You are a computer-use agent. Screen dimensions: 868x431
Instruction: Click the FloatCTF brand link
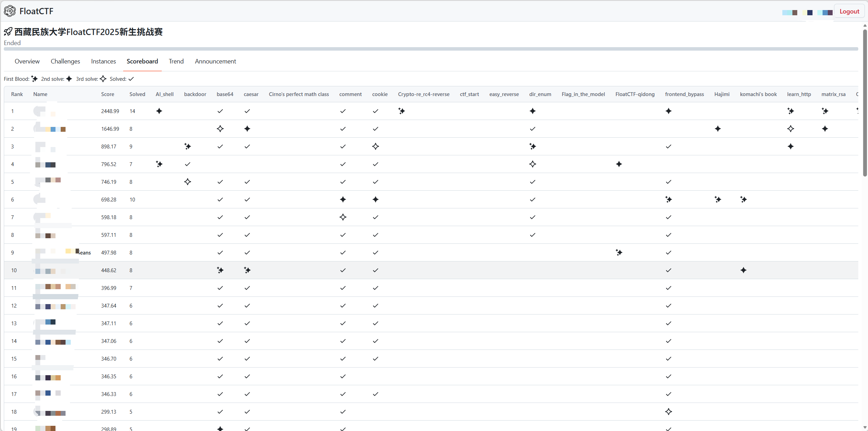pos(36,11)
